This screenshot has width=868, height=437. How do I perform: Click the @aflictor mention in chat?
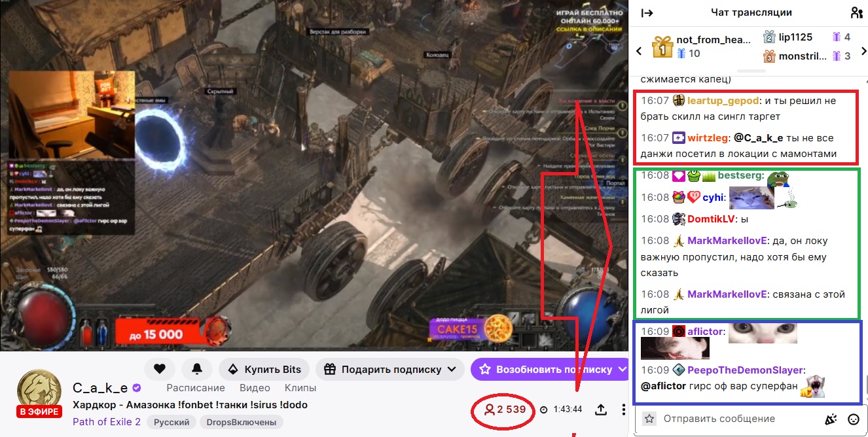[664, 386]
